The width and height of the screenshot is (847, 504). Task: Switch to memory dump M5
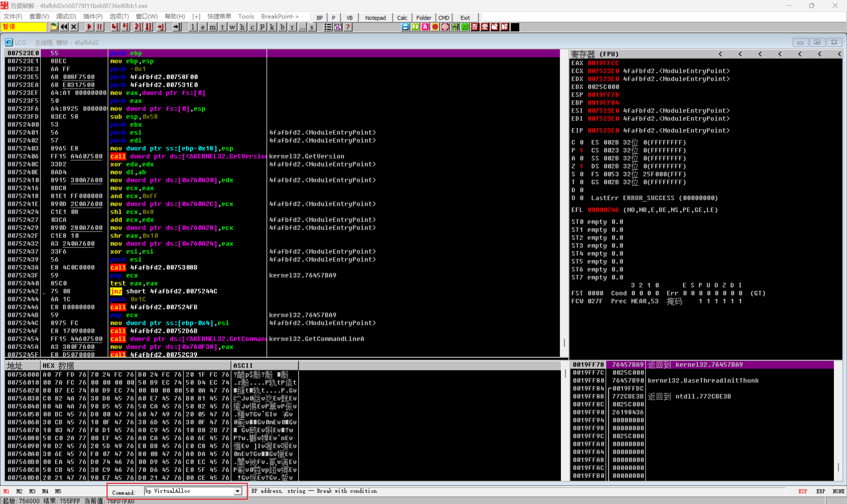pos(58,491)
